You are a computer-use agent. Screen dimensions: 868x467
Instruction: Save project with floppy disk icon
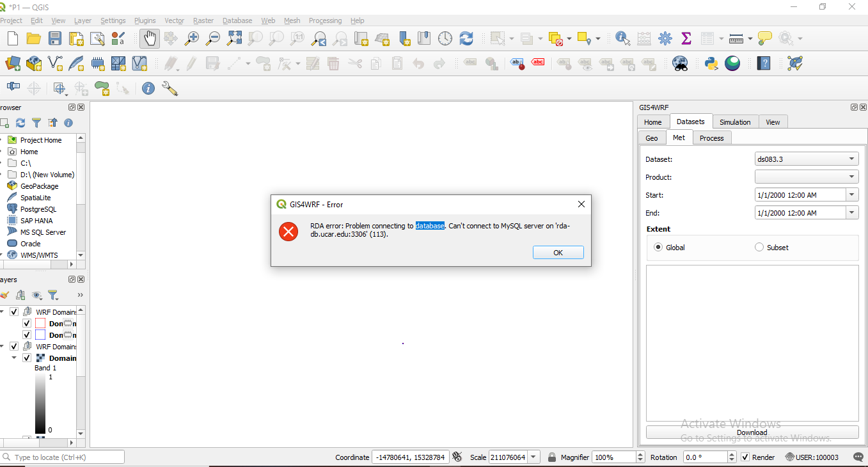click(55, 38)
